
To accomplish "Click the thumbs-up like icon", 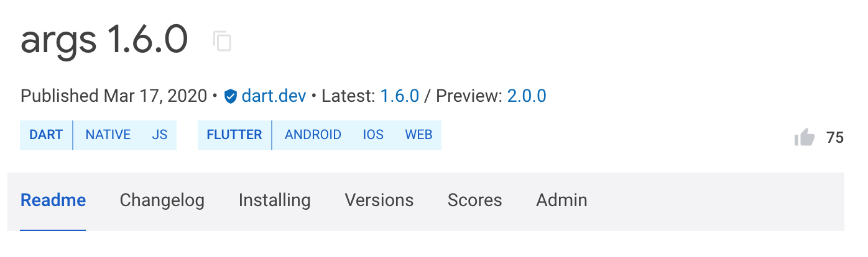I will 805,137.
